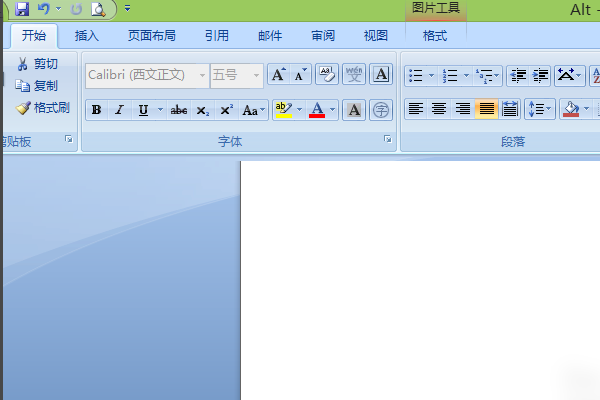Apply distributed alignment
This screenshot has width=600, height=400.
[x=510, y=109]
